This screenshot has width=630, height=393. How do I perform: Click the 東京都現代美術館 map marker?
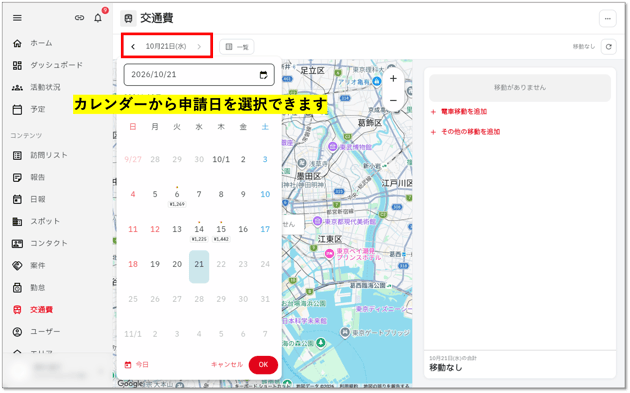click(x=317, y=221)
